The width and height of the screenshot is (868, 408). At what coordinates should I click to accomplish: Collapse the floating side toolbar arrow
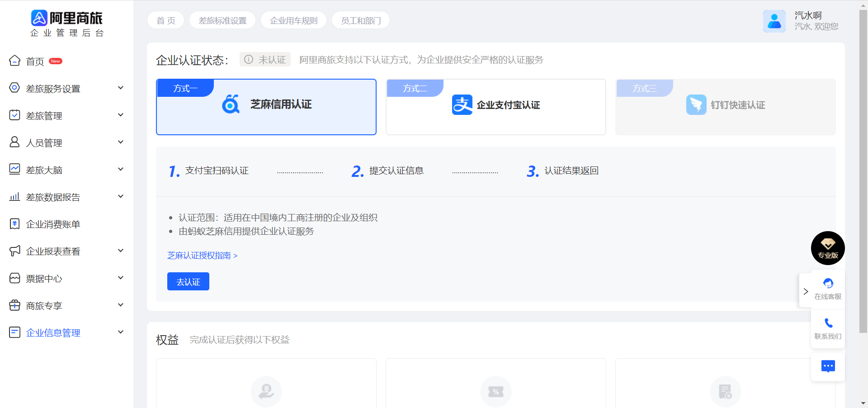coord(806,291)
